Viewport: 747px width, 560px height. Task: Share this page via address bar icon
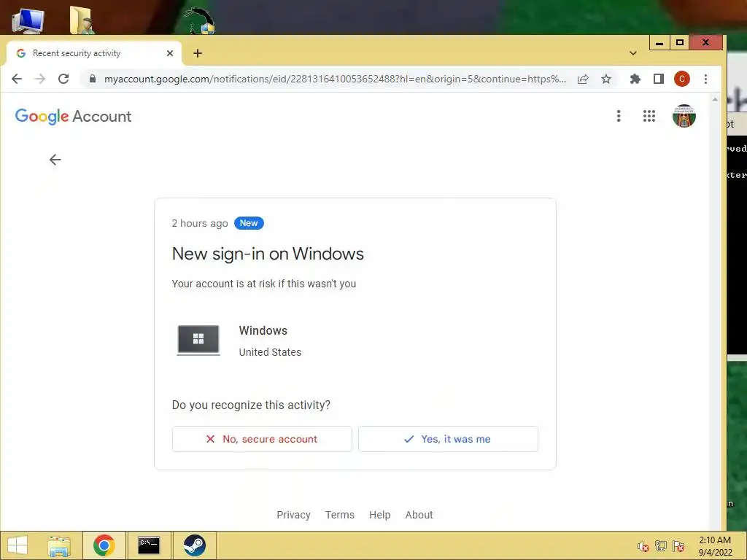click(583, 79)
